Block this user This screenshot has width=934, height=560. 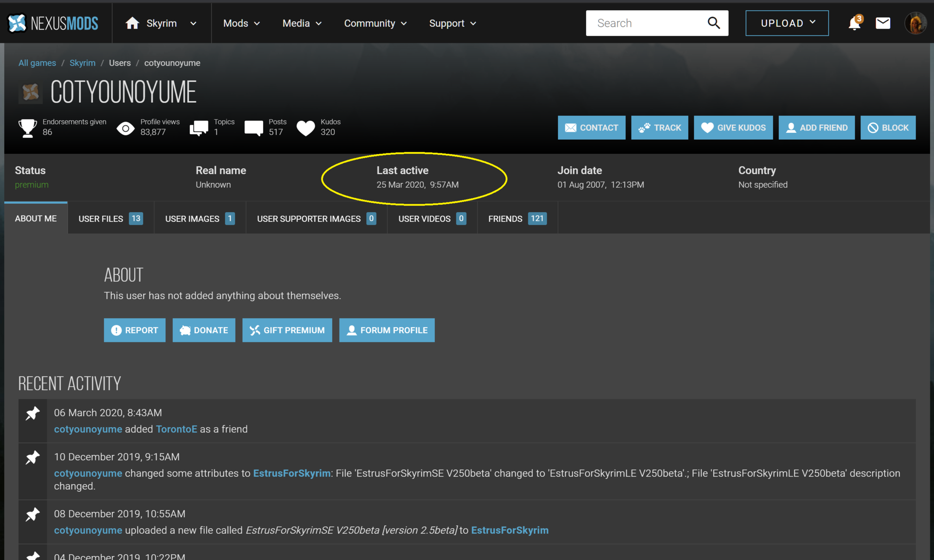click(888, 127)
